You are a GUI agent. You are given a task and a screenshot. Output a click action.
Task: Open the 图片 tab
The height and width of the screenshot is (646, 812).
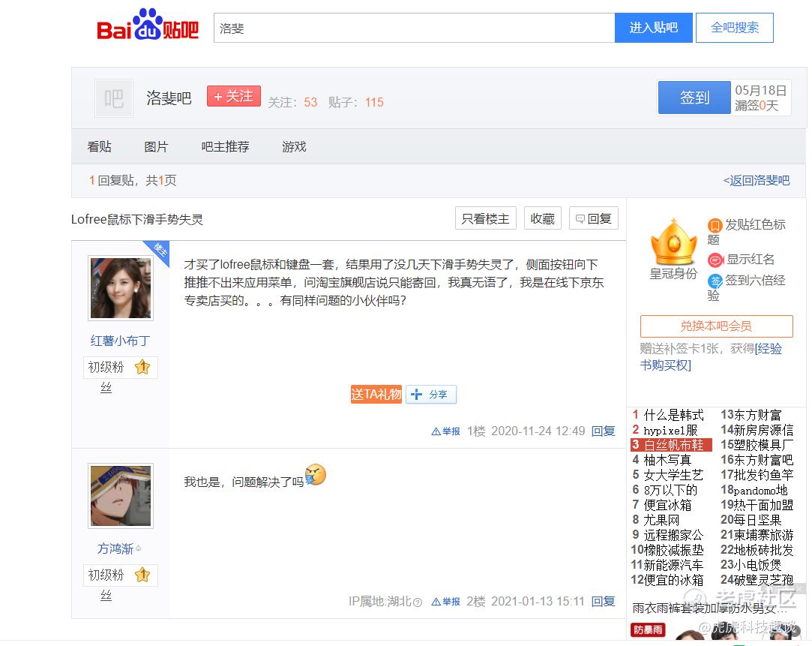[x=156, y=146]
